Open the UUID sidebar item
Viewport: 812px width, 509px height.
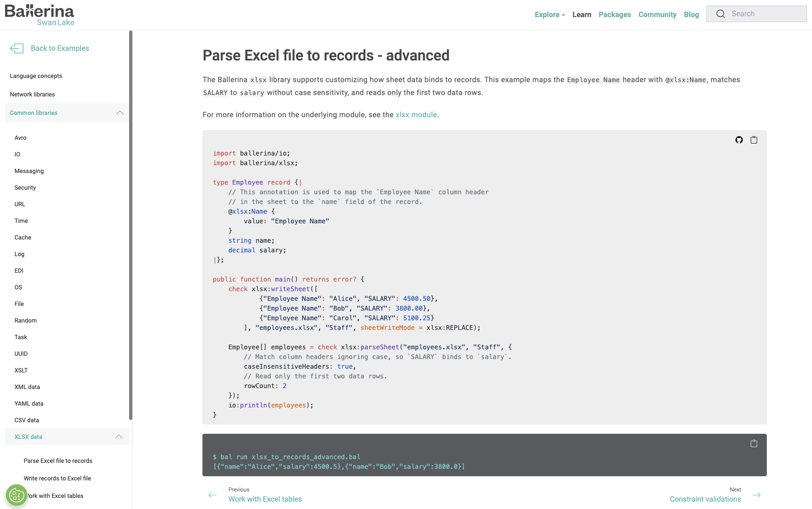21,353
